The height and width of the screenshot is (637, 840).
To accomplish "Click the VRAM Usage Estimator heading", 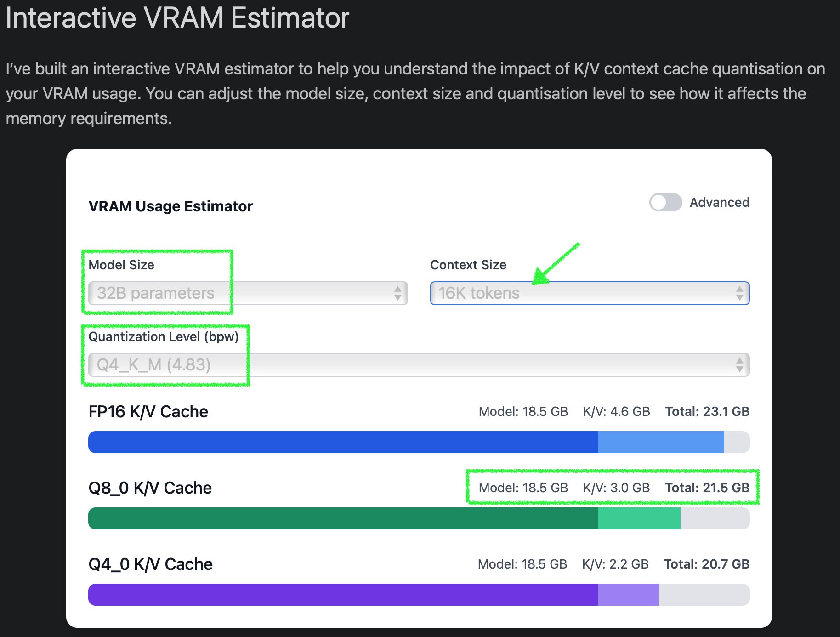I will (x=170, y=206).
